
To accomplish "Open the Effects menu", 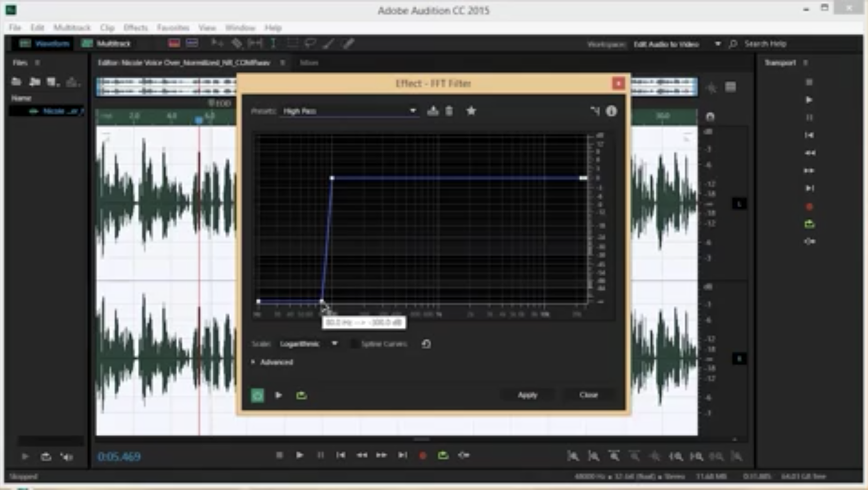I will pyautogui.click(x=135, y=28).
